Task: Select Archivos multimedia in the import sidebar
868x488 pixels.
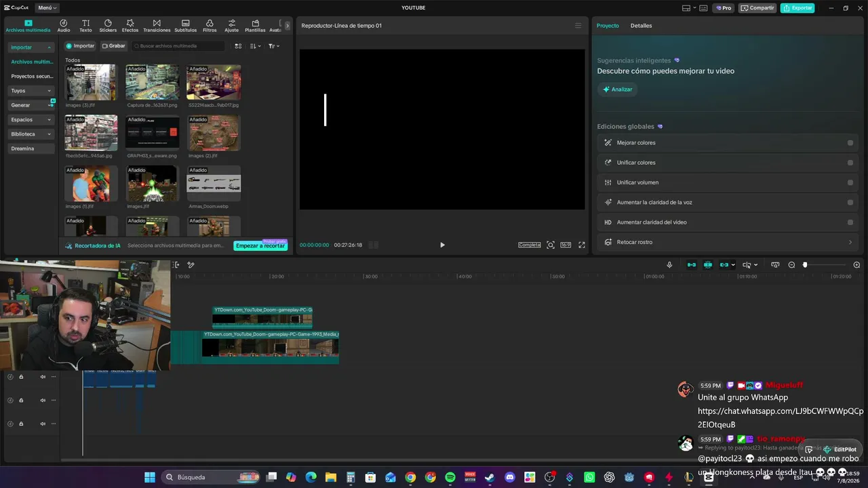Action: click(x=32, y=62)
